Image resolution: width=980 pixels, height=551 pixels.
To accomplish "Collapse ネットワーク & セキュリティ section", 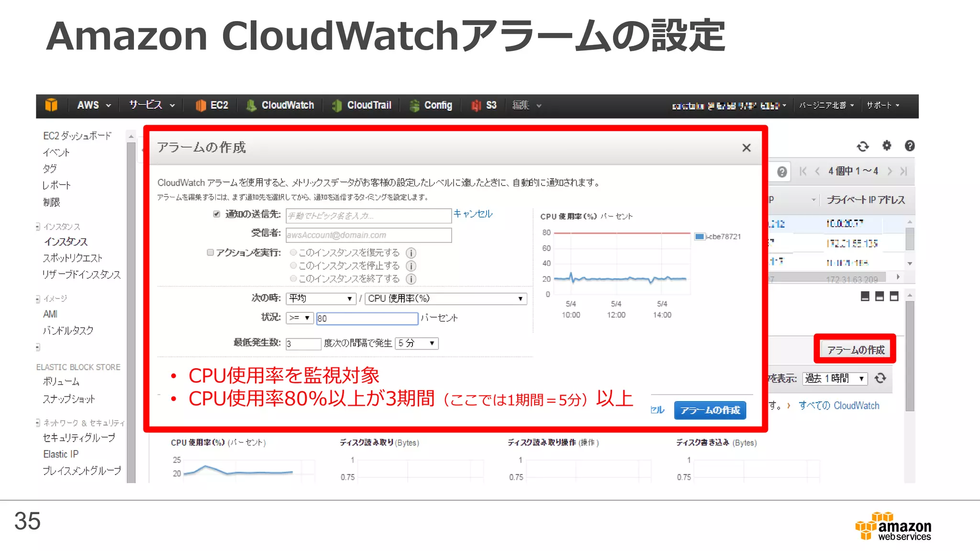I will click(38, 423).
